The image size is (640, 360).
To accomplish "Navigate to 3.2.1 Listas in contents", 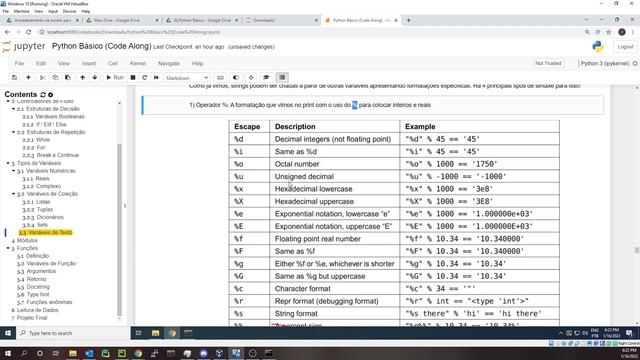I will pyautogui.click(x=36, y=202).
